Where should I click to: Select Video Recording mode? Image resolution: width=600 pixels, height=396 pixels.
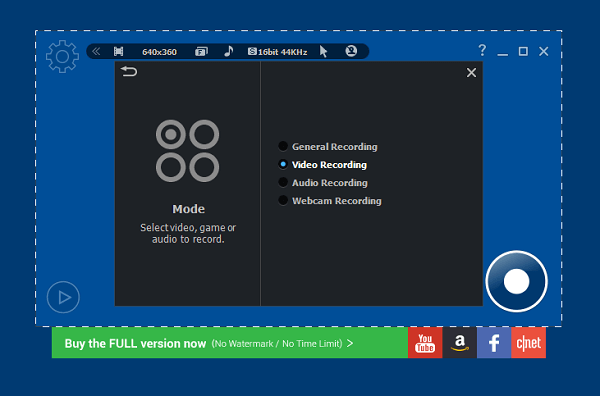323,165
